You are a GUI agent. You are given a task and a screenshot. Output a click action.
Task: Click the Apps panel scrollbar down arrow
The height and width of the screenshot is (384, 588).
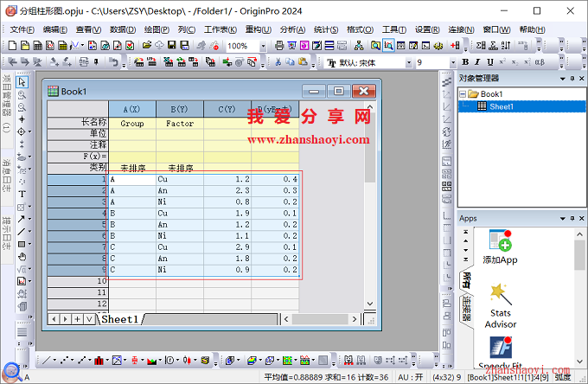(x=579, y=362)
